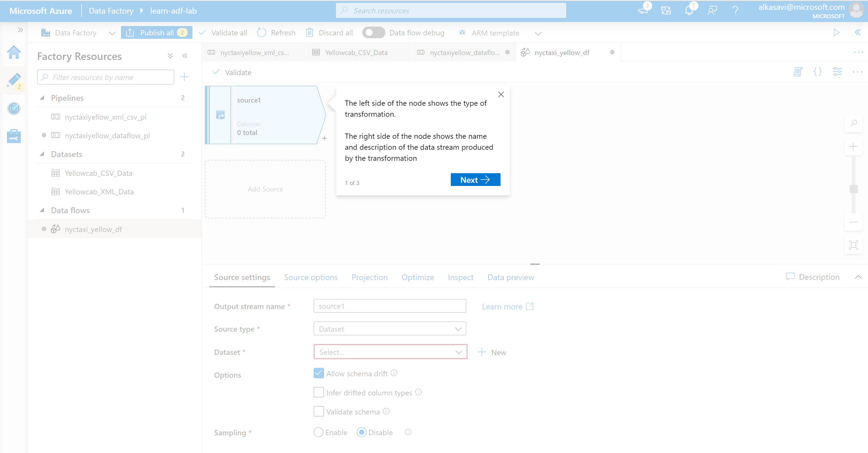
Task: Open the Monitor hub icon in left sidebar
Action: (14, 108)
